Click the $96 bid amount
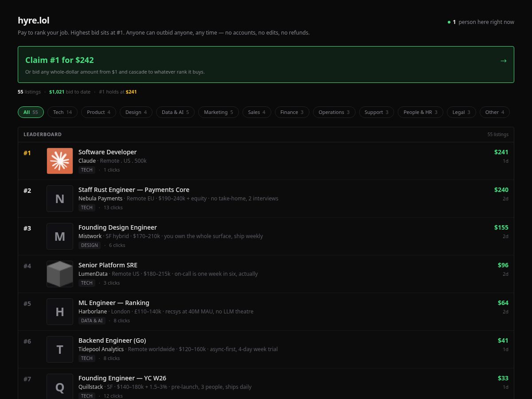This screenshot has height=399, width=532. click(503, 265)
